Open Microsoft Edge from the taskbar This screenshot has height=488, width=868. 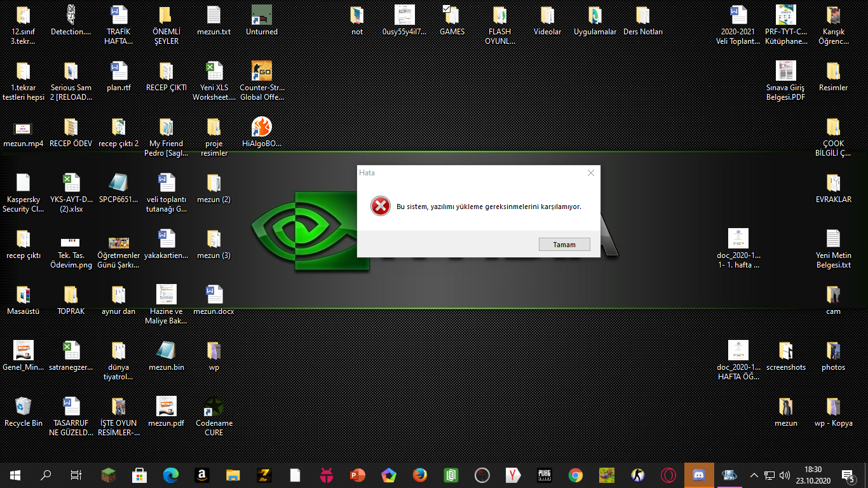(x=171, y=475)
